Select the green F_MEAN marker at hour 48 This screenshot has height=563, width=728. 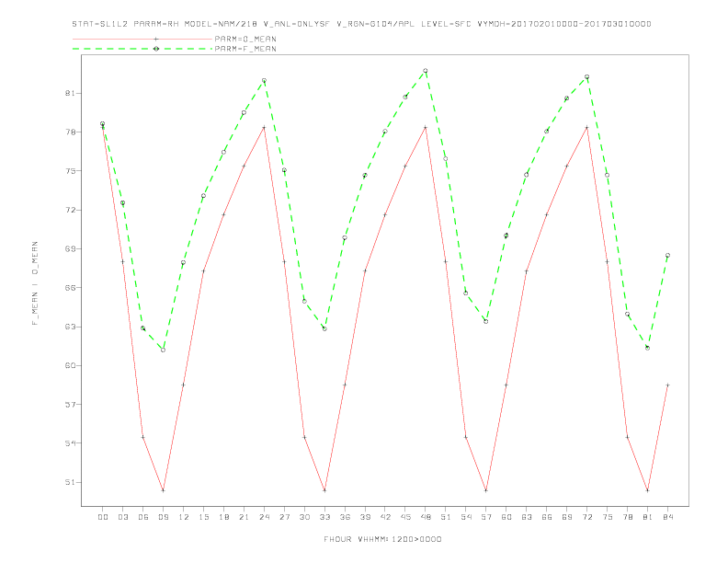tap(426, 71)
